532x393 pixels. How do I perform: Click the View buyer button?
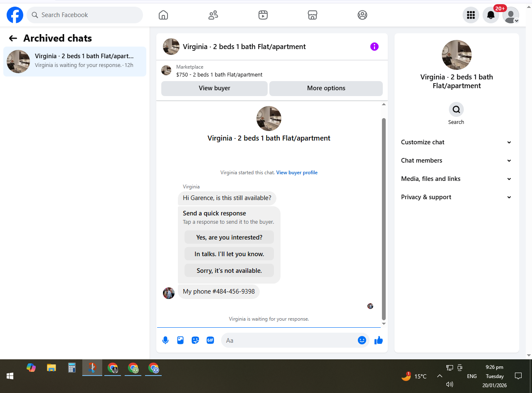[x=214, y=88]
